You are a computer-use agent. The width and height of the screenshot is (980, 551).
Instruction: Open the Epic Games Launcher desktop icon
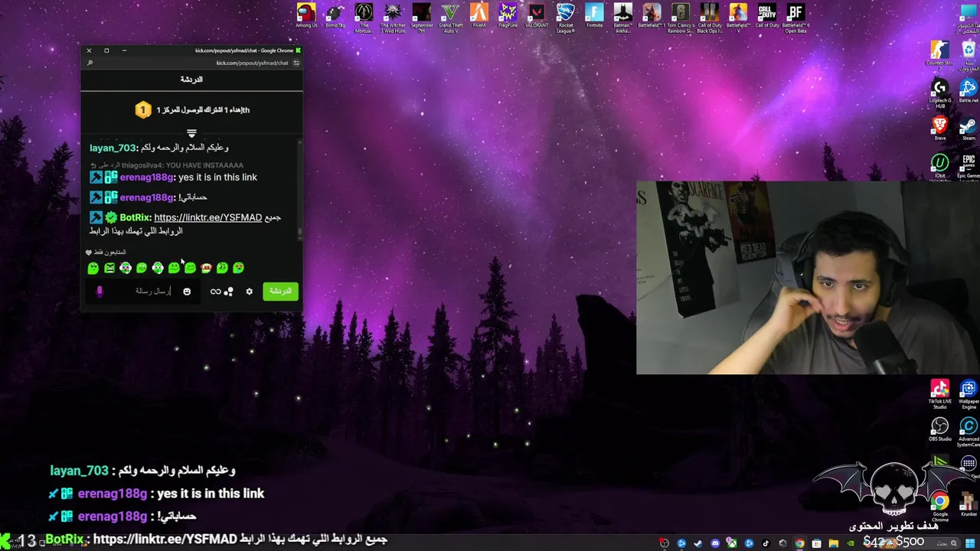click(x=969, y=167)
